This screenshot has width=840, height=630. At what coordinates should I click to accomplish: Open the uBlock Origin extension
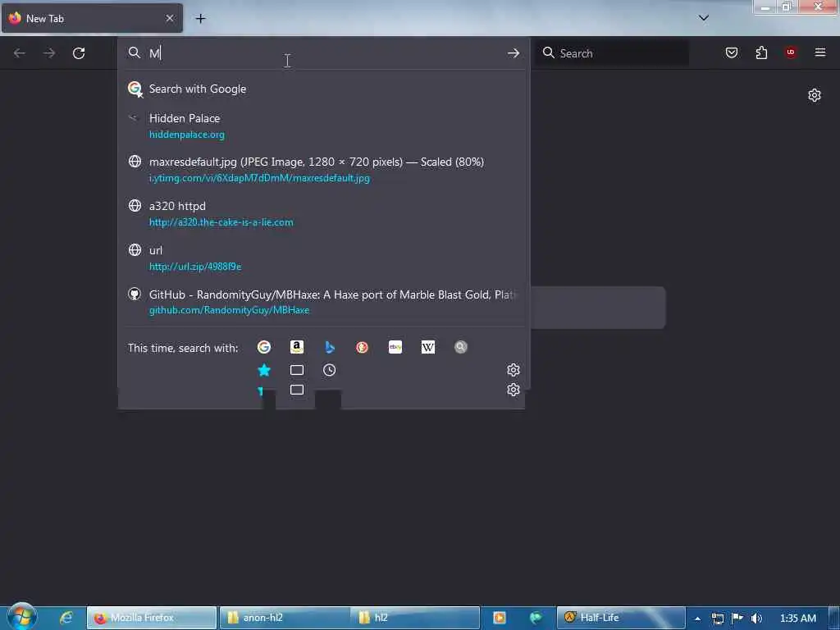click(x=791, y=52)
